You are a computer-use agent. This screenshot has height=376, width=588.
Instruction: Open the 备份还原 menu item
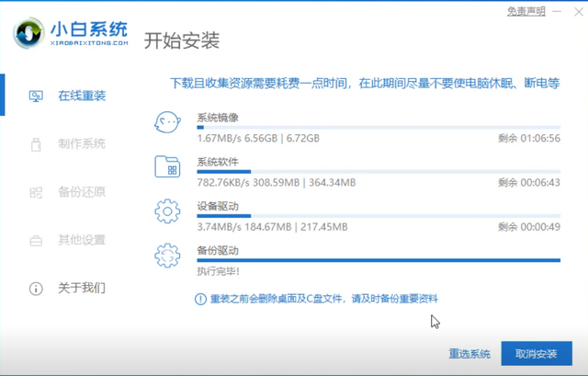tap(82, 192)
